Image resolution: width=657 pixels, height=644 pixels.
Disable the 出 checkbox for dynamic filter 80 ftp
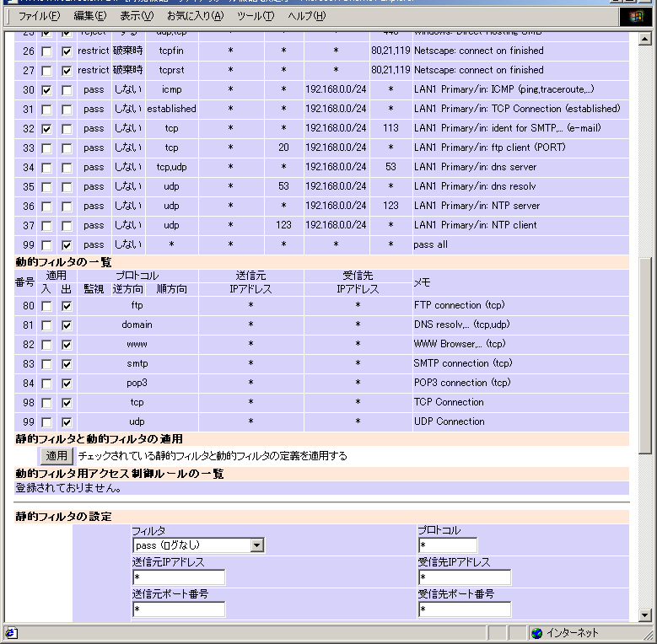[67, 306]
